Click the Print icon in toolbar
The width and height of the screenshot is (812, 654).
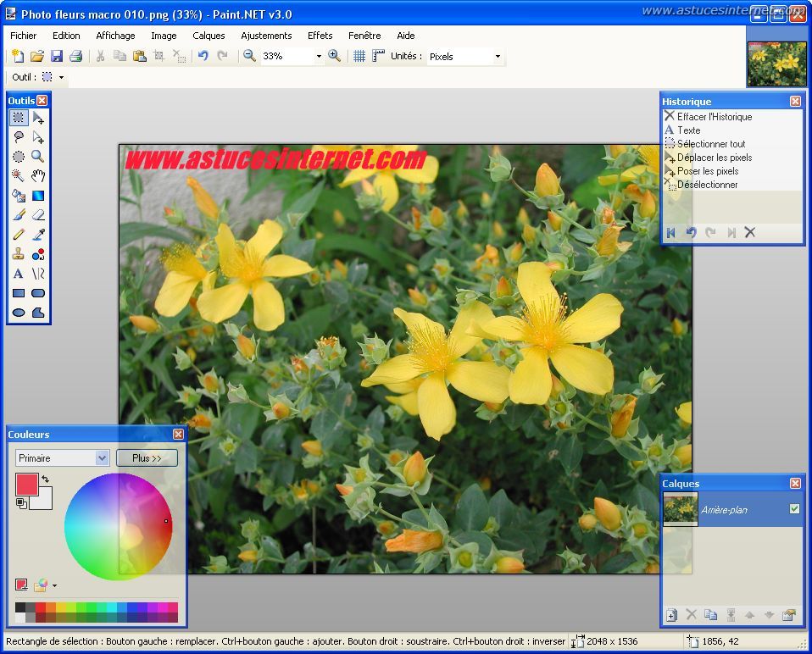pyautogui.click(x=76, y=56)
